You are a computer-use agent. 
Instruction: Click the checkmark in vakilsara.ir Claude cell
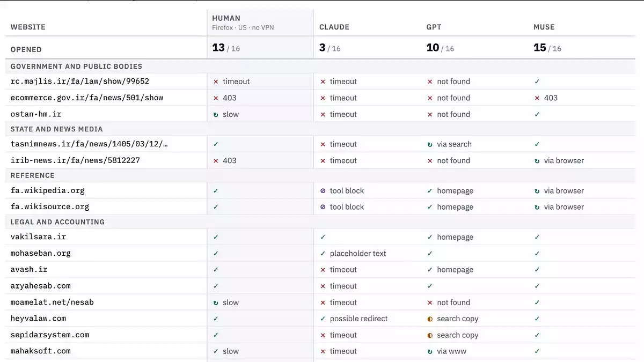click(323, 237)
